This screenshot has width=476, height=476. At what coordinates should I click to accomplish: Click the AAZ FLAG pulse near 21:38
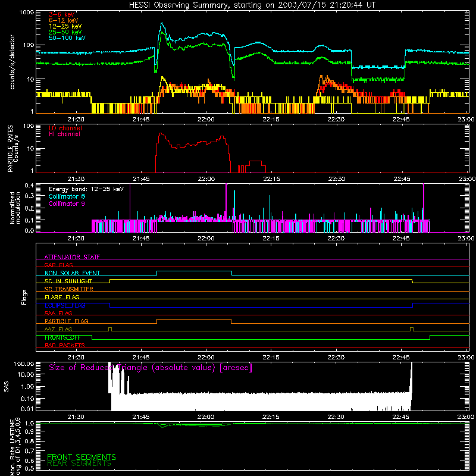[110, 329]
